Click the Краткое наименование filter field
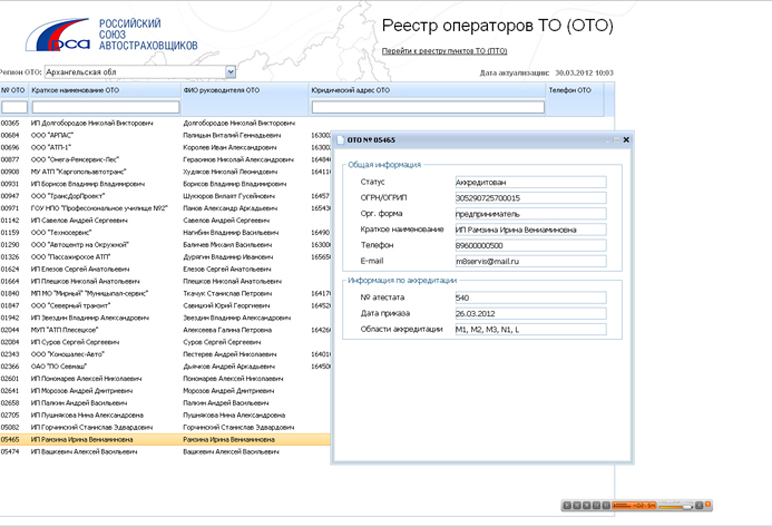 coord(105,107)
